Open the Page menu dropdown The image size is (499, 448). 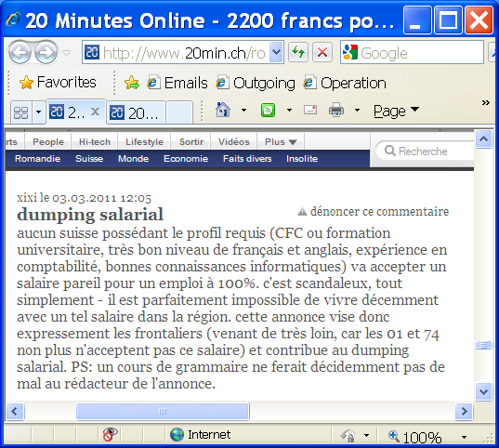click(x=396, y=111)
